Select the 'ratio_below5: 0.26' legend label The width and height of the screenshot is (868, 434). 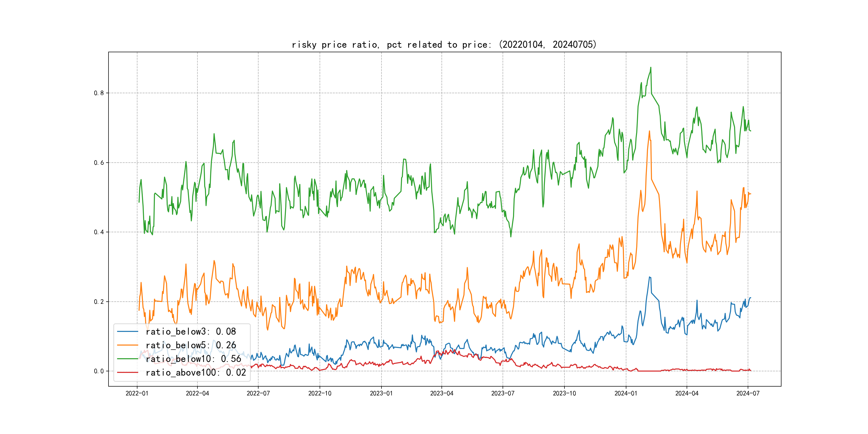(x=191, y=345)
